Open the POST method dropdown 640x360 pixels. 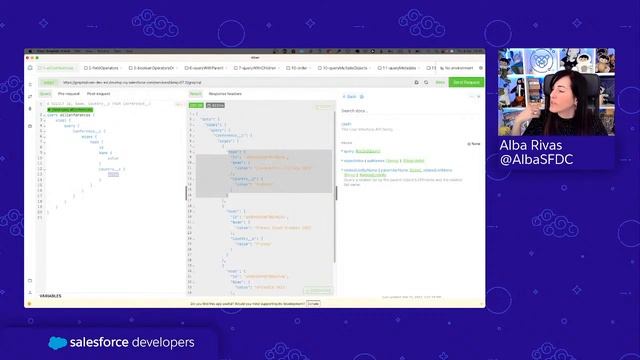(49, 82)
